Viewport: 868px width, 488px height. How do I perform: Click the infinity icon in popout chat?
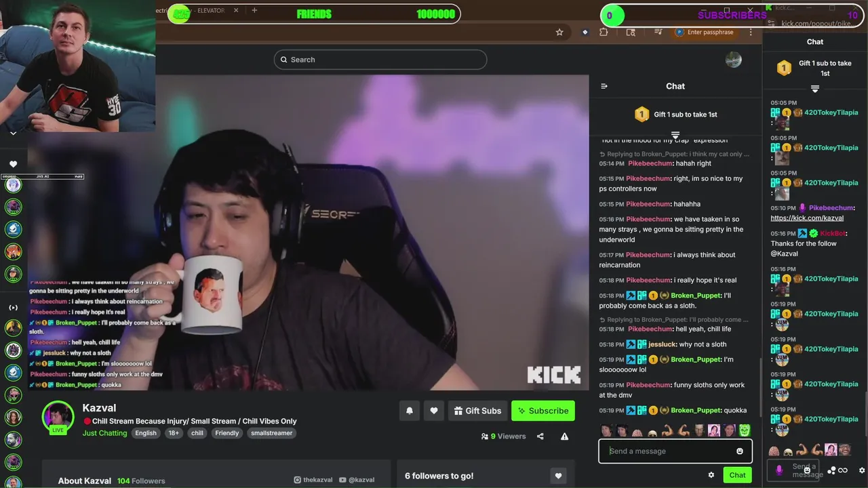pyautogui.click(x=843, y=470)
